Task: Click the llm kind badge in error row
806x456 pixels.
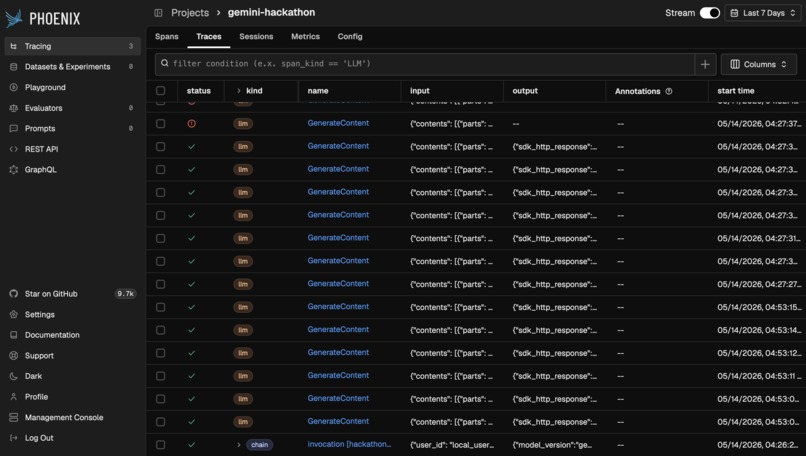Action: pyautogui.click(x=243, y=123)
